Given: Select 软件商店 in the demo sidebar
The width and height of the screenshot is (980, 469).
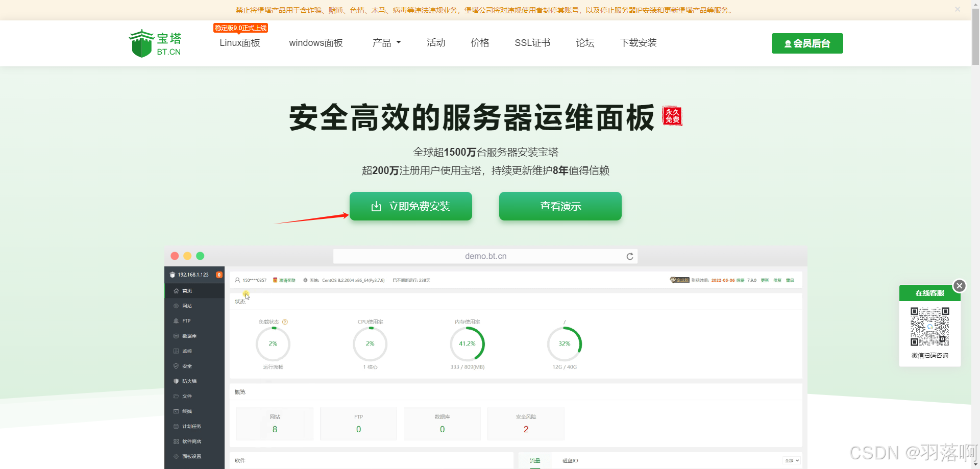Looking at the screenshot, I should [194, 441].
